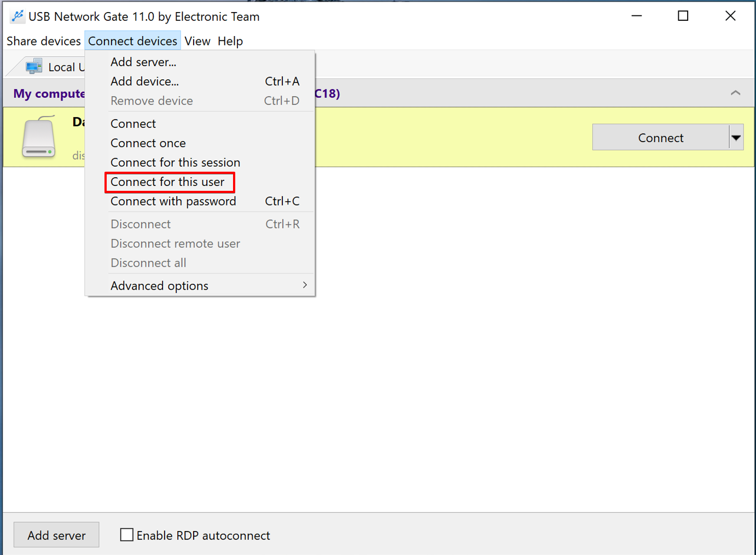Image resolution: width=756 pixels, height=555 pixels.
Task: Collapse the My computer section chevron
Action: 735,94
